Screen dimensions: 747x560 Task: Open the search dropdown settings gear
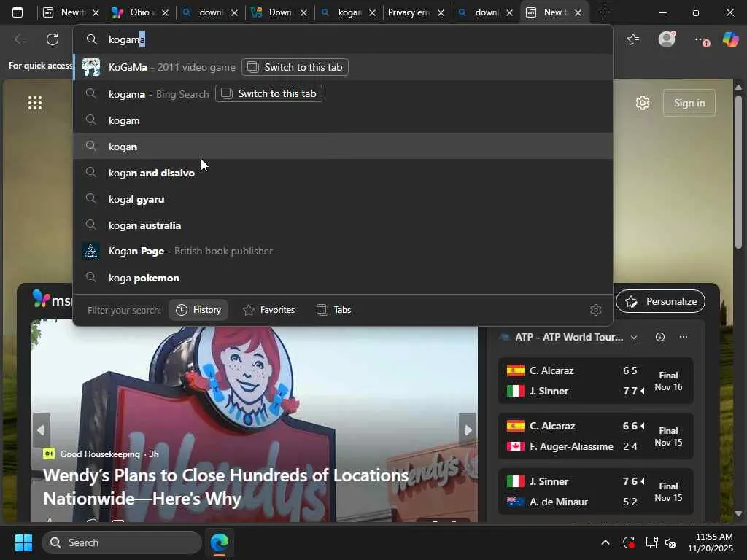coord(595,310)
